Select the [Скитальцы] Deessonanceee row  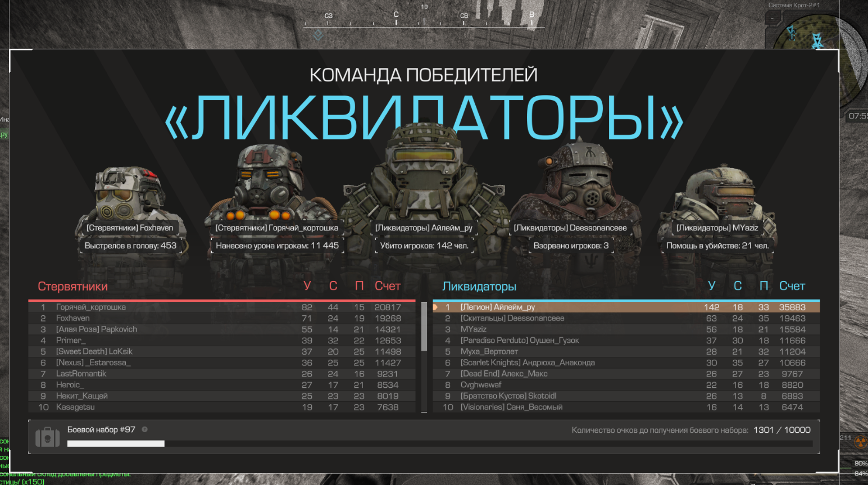(x=626, y=318)
